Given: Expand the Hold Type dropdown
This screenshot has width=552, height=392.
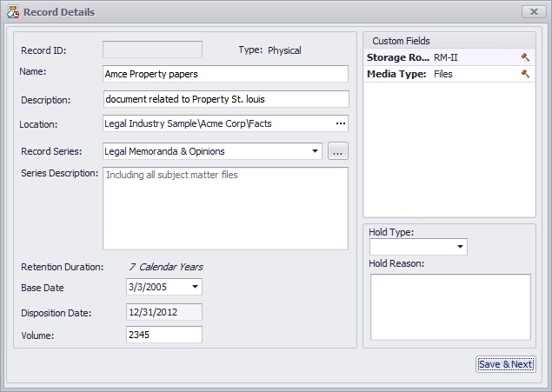Looking at the screenshot, I should pyautogui.click(x=459, y=248).
